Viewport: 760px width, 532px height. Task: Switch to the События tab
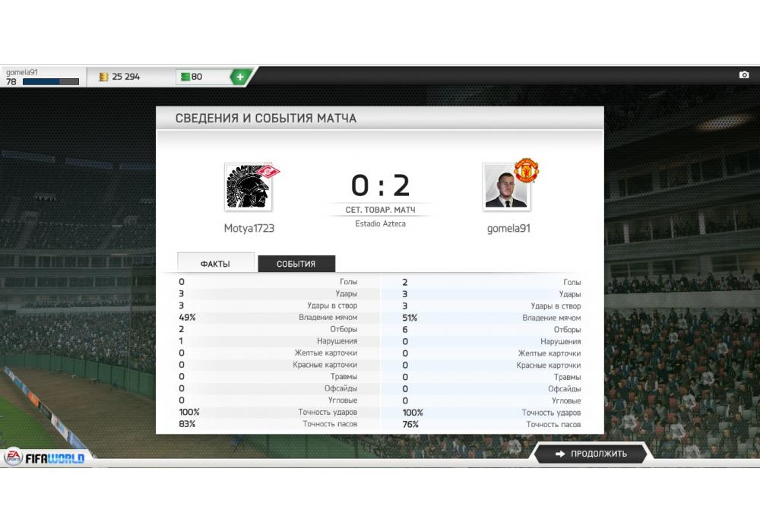click(296, 264)
